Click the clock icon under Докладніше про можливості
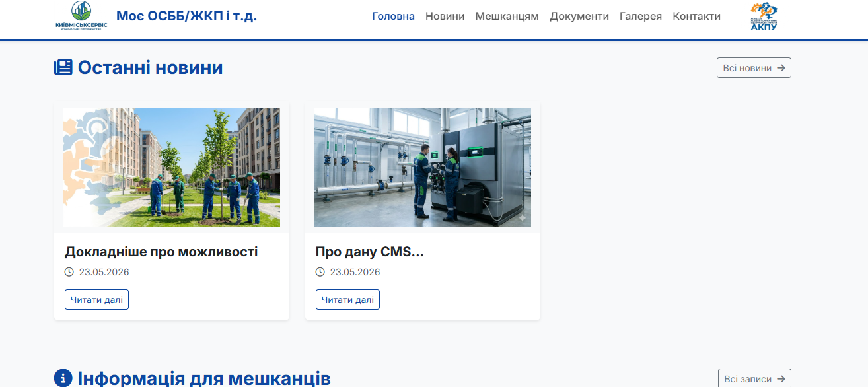Screen dimensions: 868x387 click(x=69, y=272)
